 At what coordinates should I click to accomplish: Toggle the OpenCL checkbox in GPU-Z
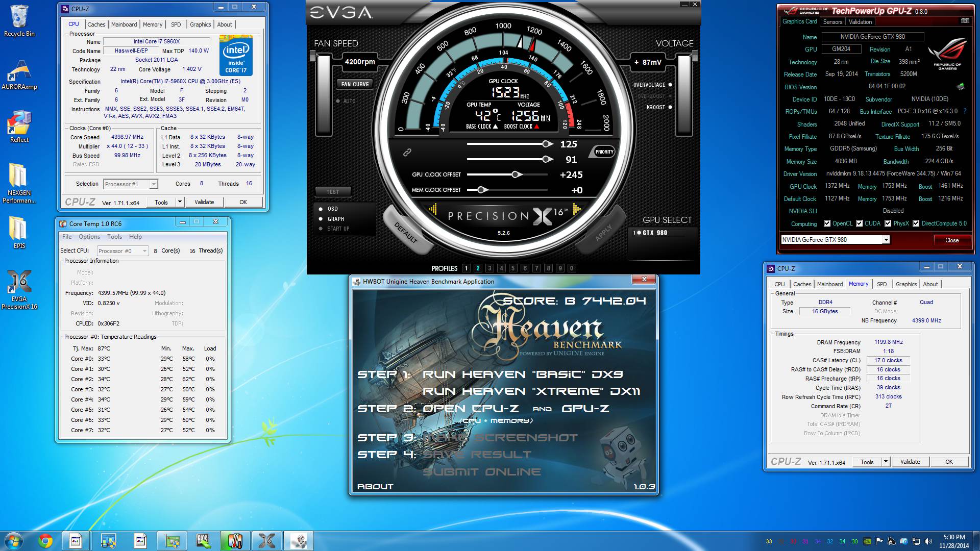[x=827, y=223]
